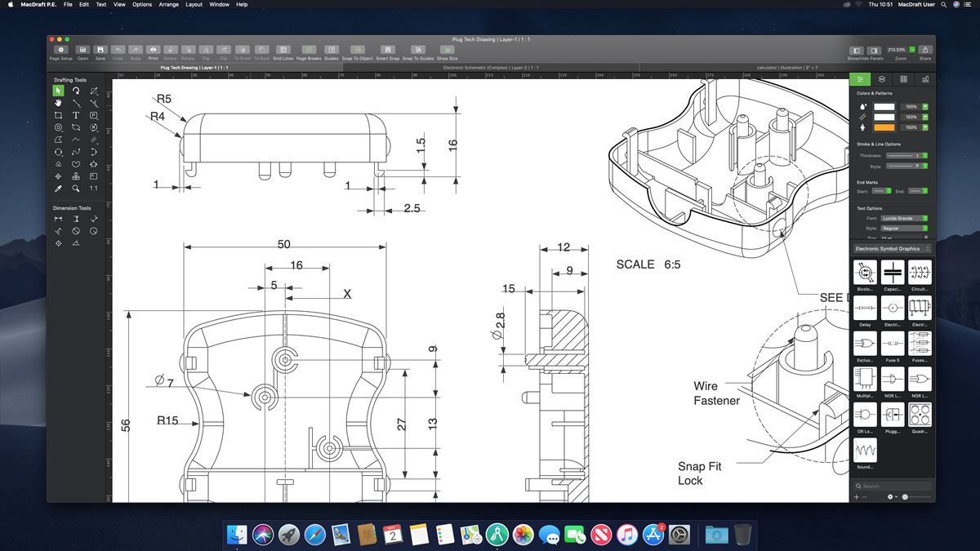Select the bezier curve tool
Image resolution: width=980 pixels, height=551 pixels.
click(x=76, y=152)
